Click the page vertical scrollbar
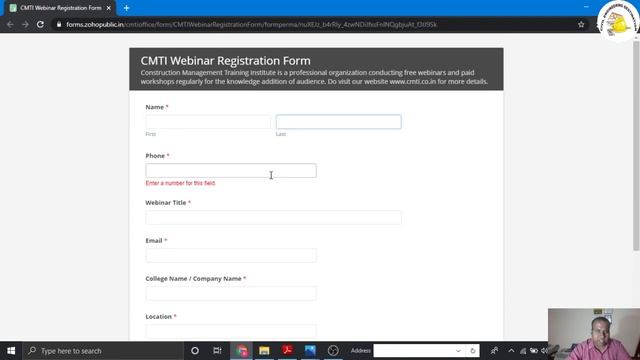The height and width of the screenshot is (360, 640). point(636,146)
